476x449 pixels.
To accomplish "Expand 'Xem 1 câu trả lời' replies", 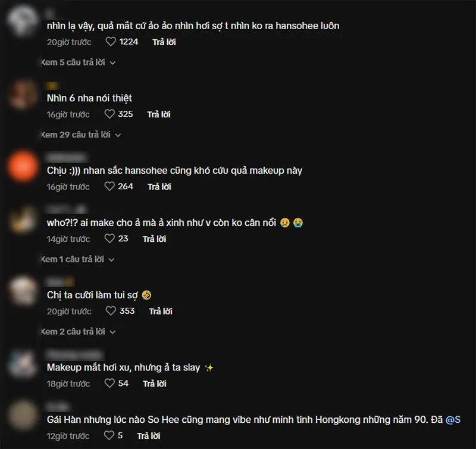I will pos(78,260).
